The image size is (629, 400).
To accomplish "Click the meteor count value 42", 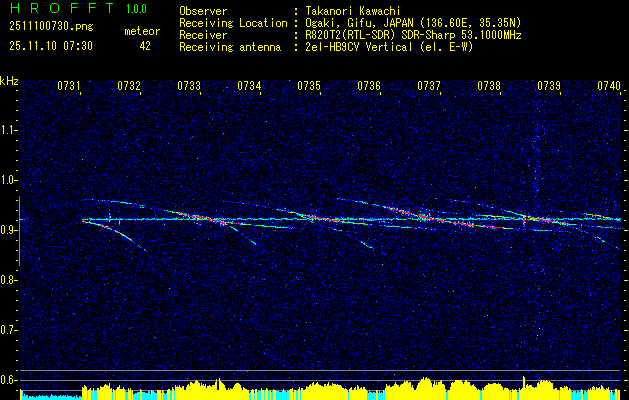I will (x=145, y=46).
